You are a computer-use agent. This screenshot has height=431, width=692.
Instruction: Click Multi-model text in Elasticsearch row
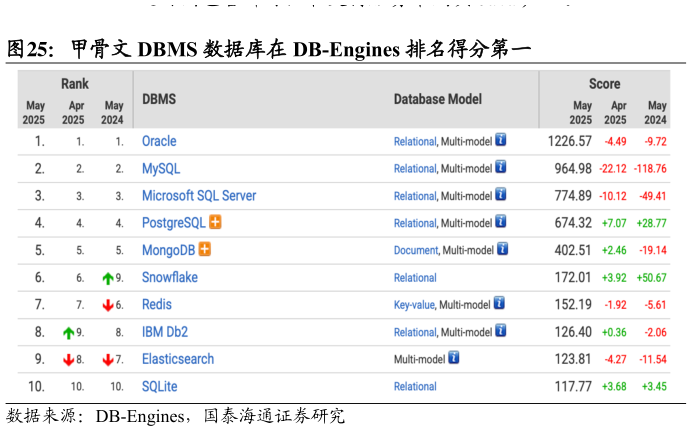419,360
